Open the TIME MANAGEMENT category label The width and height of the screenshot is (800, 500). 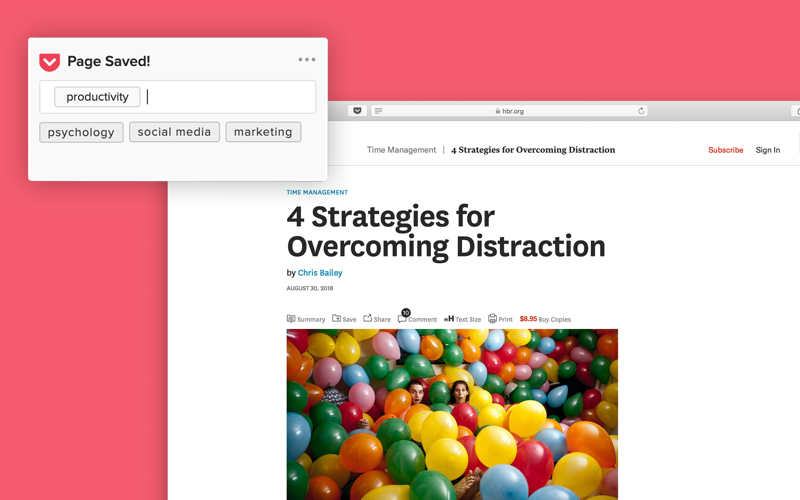pos(317,192)
